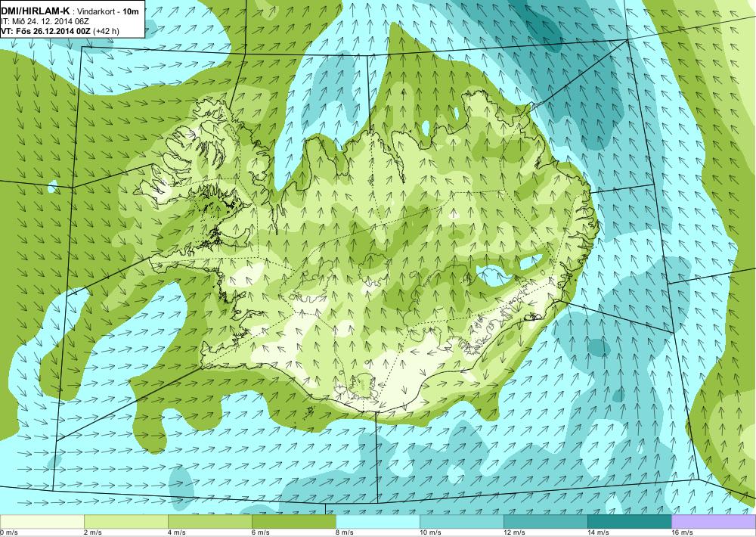This screenshot has width=756, height=537.
Task: Click the 10–12 m/s teal legend swatch
Action: pos(462,522)
